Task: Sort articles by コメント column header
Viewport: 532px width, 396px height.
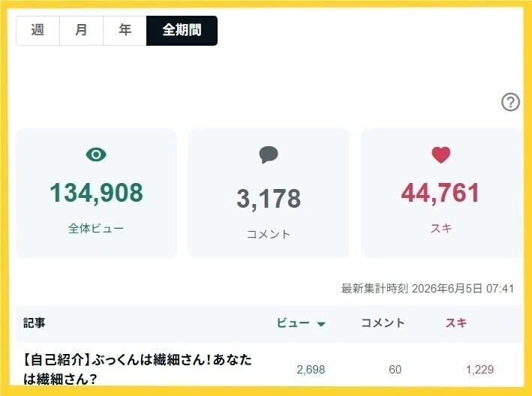Action: [x=383, y=322]
